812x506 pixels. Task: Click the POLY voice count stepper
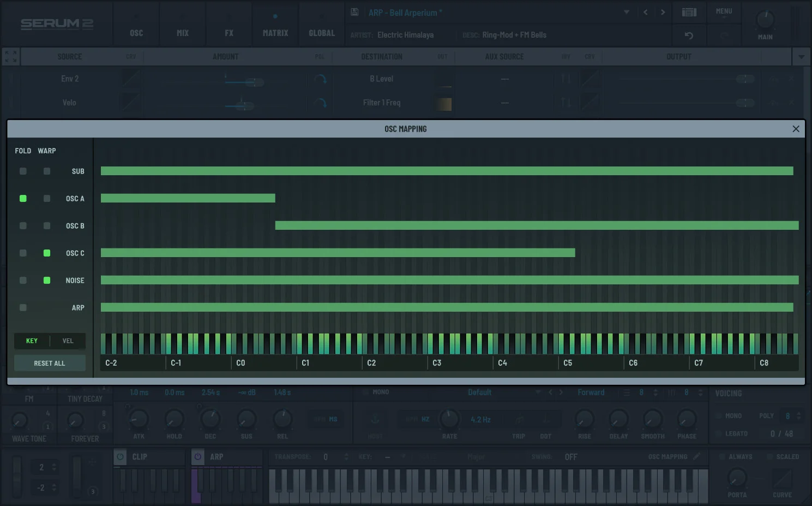click(798, 416)
